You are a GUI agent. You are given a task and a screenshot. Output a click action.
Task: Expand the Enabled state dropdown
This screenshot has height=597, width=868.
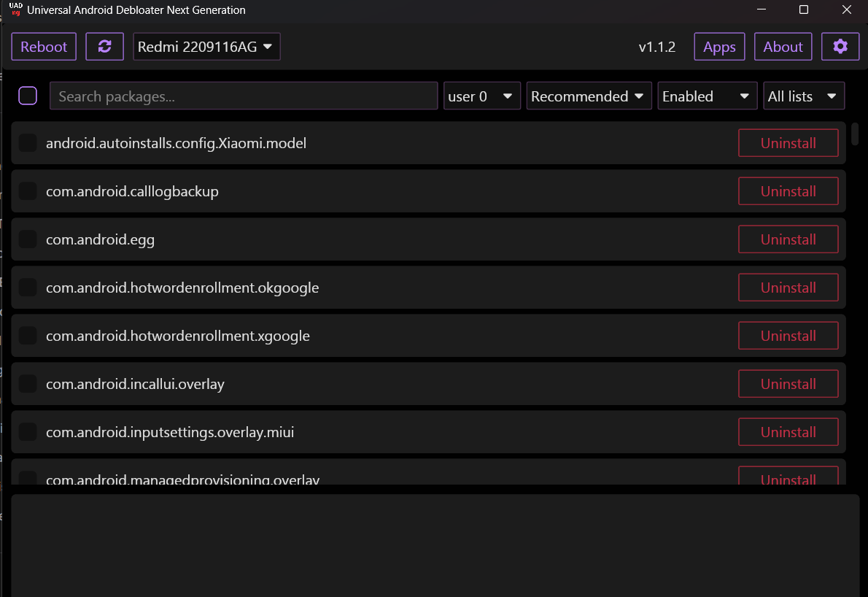(x=707, y=96)
